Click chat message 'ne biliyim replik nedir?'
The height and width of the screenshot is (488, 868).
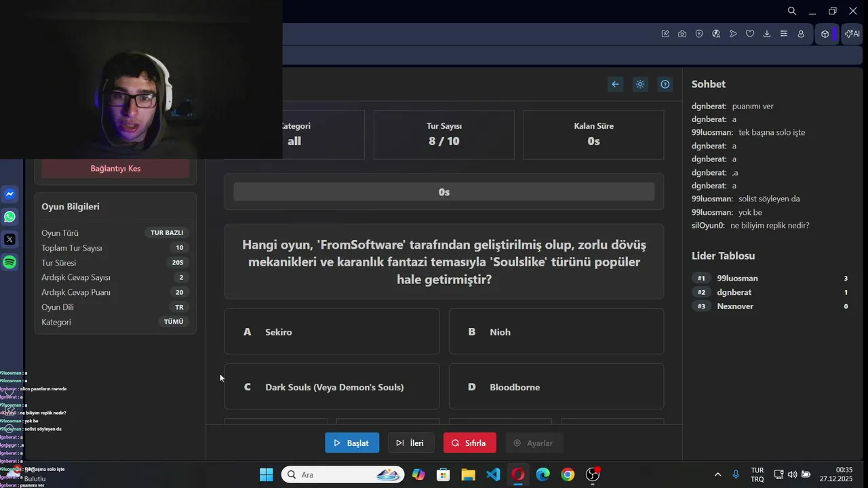770,226
